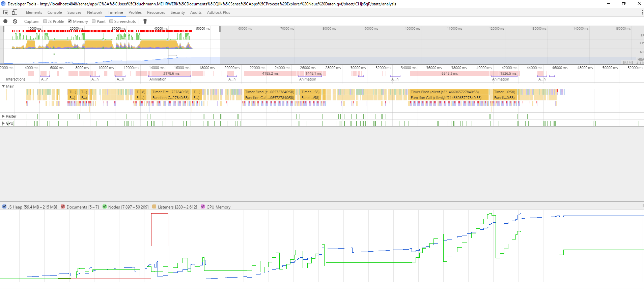Screen dimensions: 644x289
Task: Grab the overview window left handle
Action: [x=4, y=29]
